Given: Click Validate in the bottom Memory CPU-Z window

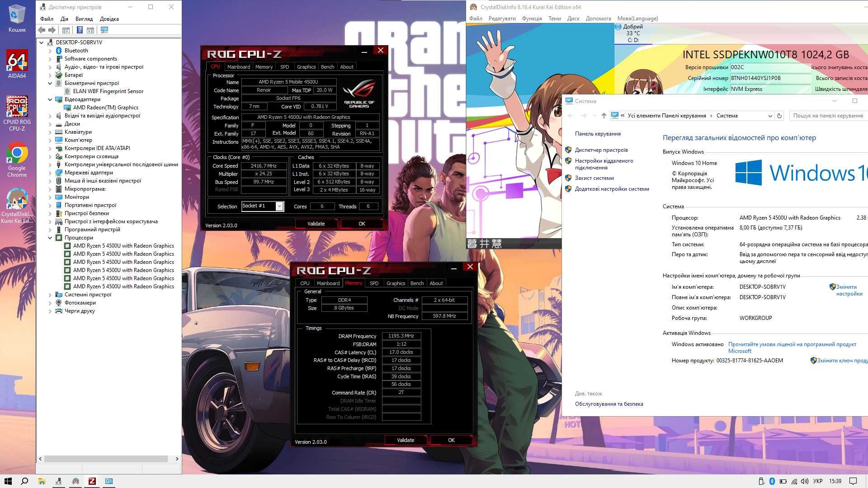Looking at the screenshot, I should click(x=406, y=440).
